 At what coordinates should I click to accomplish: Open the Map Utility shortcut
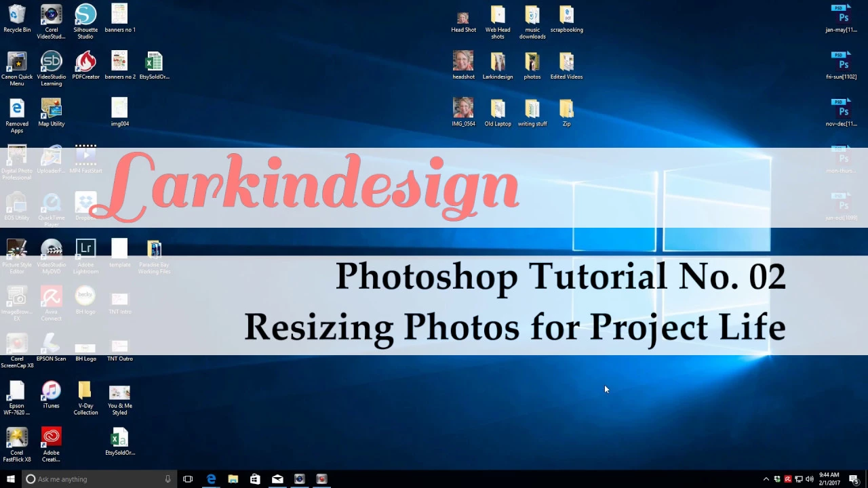tap(51, 113)
